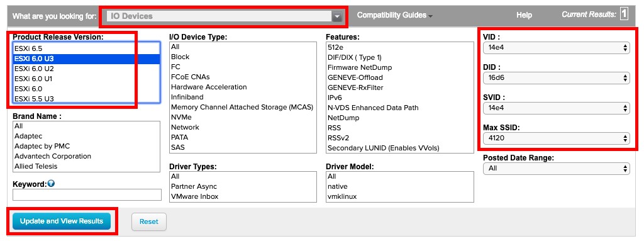Select All in I/O Device Type list
This screenshot has width=644, height=241.
click(x=243, y=47)
